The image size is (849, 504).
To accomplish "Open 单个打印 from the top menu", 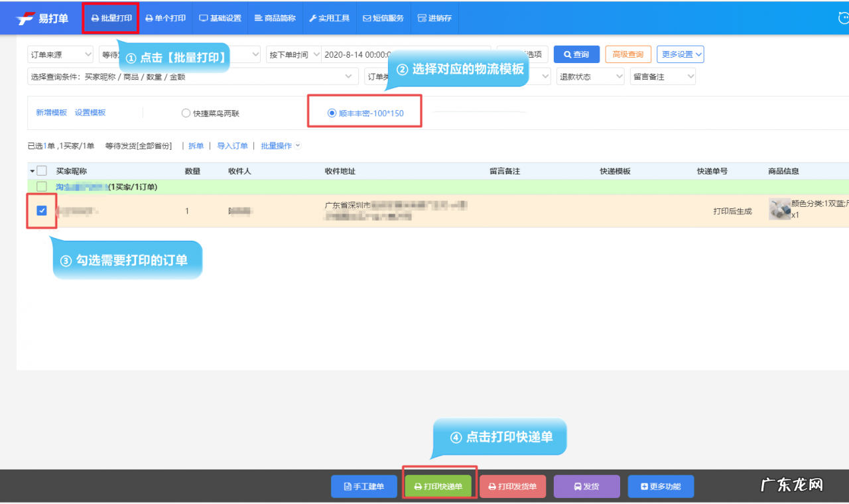I will tap(165, 18).
